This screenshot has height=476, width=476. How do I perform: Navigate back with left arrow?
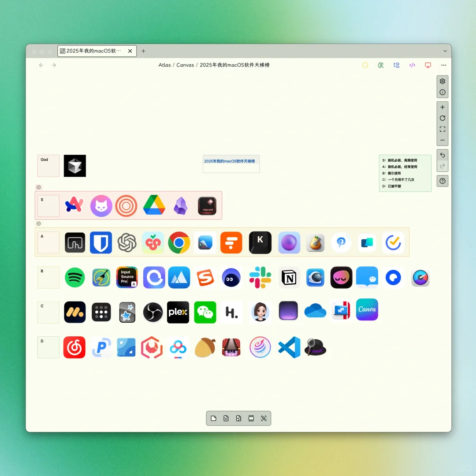point(41,65)
